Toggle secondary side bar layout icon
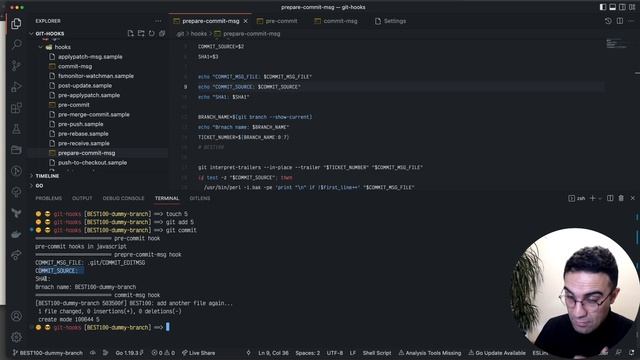 point(622,7)
